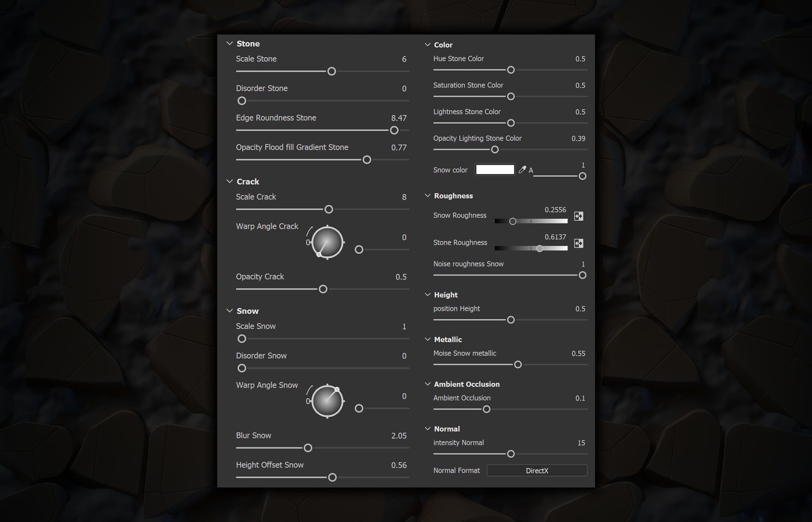The width and height of the screenshot is (812, 522).
Task: Click Opacity Flood fill Gradient Stone slider handle
Action: coord(367,160)
